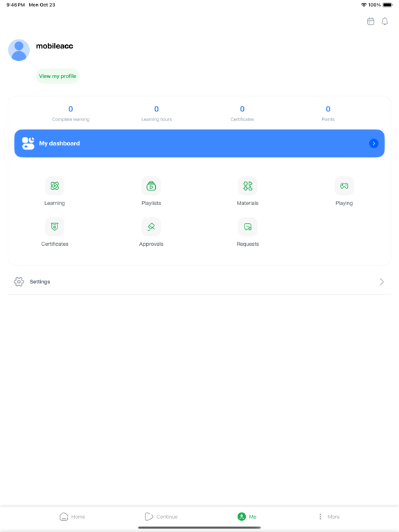Tap the Approvals label
399x532 pixels.
[151, 244]
